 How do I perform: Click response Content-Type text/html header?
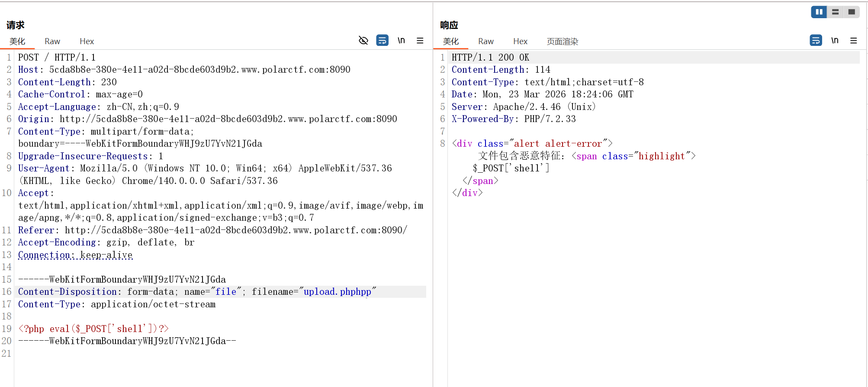pyautogui.click(x=548, y=82)
